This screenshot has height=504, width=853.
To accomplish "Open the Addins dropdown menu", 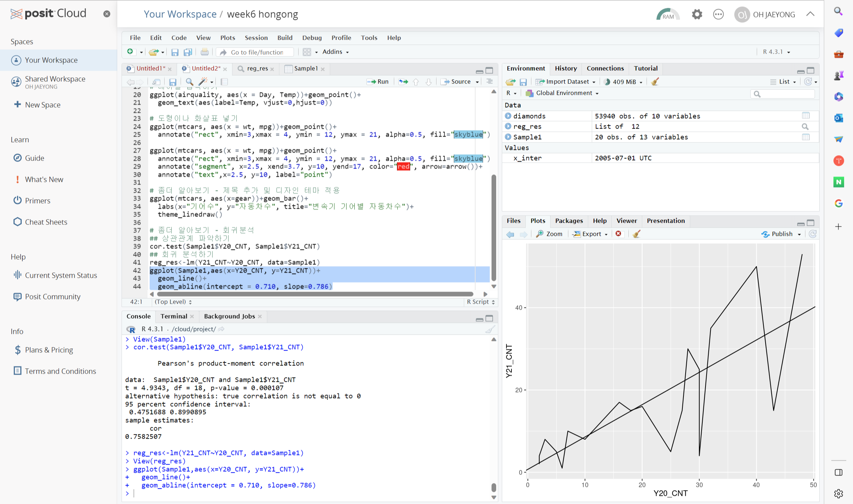I will pyautogui.click(x=335, y=52).
